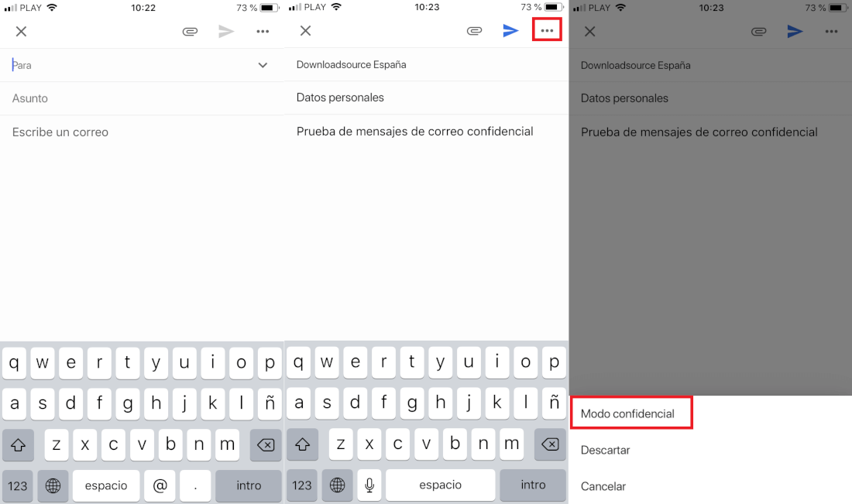Tap the intro key on first keyboard
Image resolution: width=852 pixels, height=504 pixels.
click(x=249, y=485)
